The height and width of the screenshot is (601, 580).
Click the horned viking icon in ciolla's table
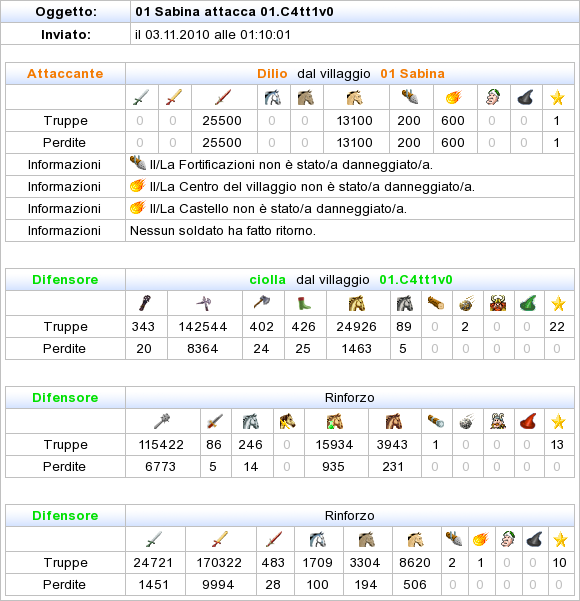[x=498, y=303]
